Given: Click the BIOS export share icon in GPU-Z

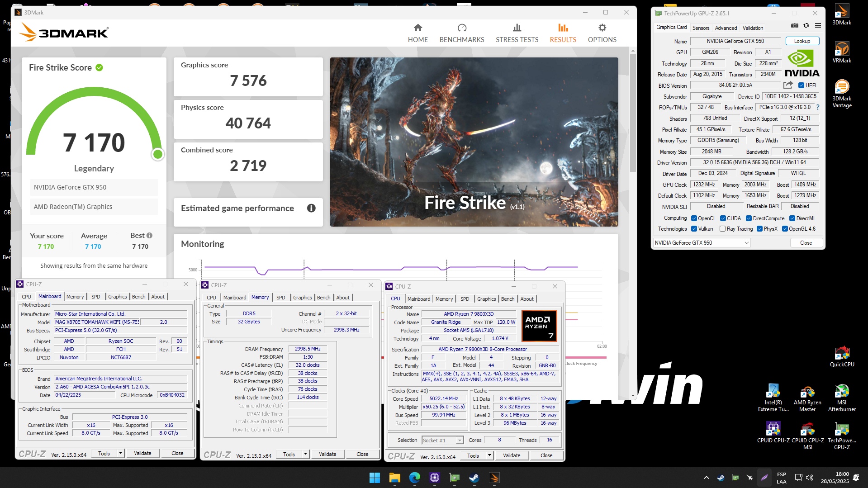Looking at the screenshot, I should coord(788,85).
